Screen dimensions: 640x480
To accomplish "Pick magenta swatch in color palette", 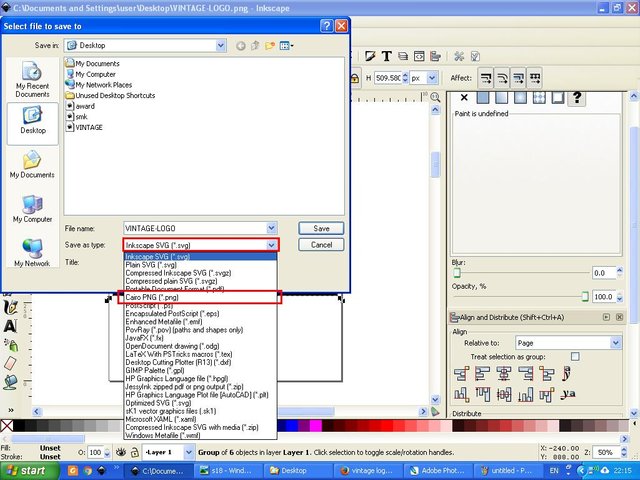I will tap(316, 426).
